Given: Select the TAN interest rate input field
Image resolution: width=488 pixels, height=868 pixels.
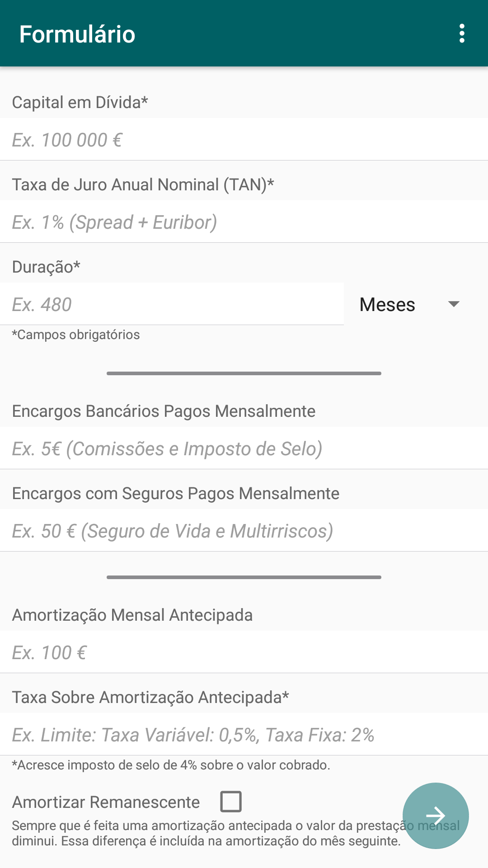Looking at the screenshot, I should tap(244, 222).
